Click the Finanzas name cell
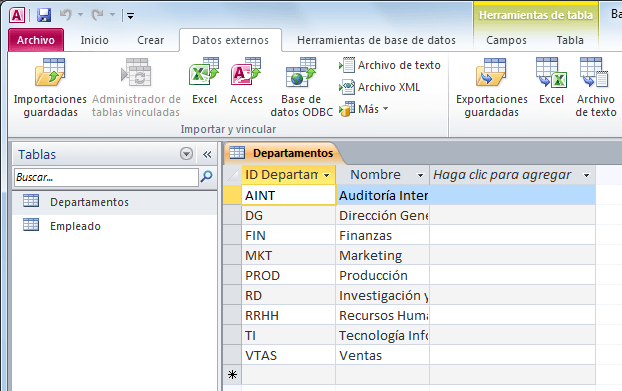The height and width of the screenshot is (391, 622). (x=383, y=236)
